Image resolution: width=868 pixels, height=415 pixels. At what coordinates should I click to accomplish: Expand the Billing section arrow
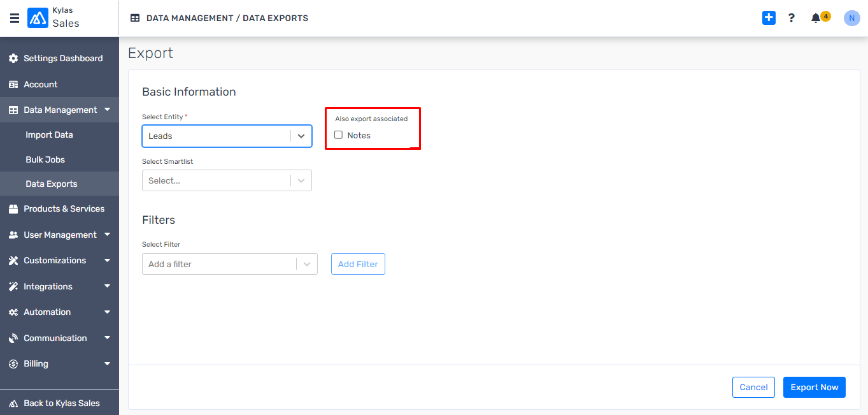pyautogui.click(x=107, y=363)
